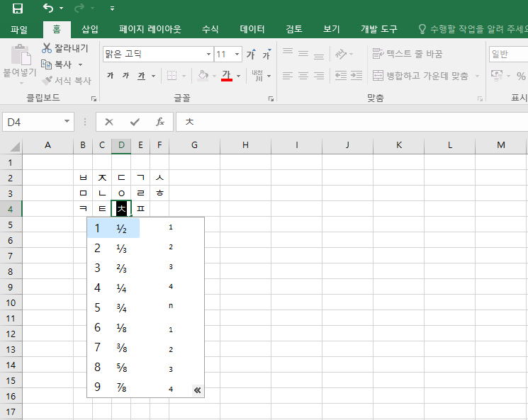Click the align right icon
The width and height of the screenshot is (528, 420).
319,75
